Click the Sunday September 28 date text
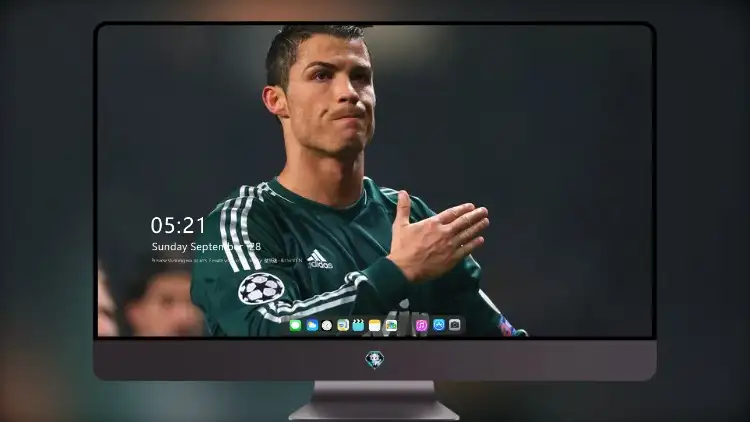Viewport: 750px width, 422px height. pyautogui.click(x=206, y=247)
